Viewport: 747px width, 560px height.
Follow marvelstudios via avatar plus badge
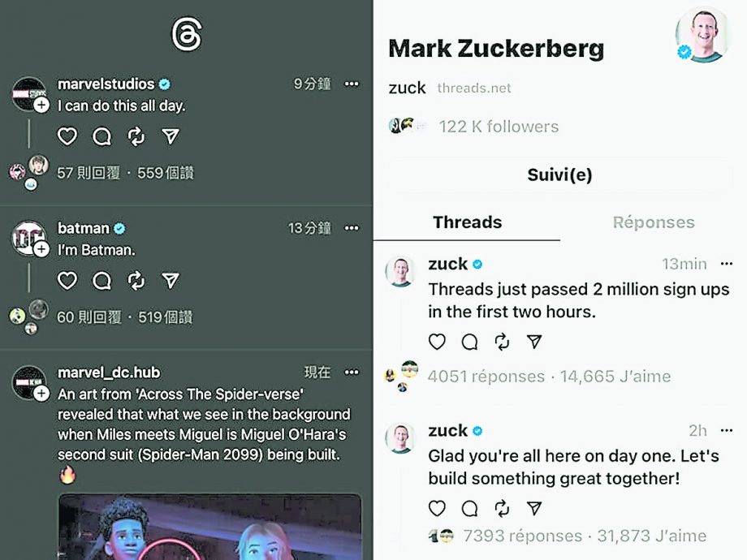[42, 106]
